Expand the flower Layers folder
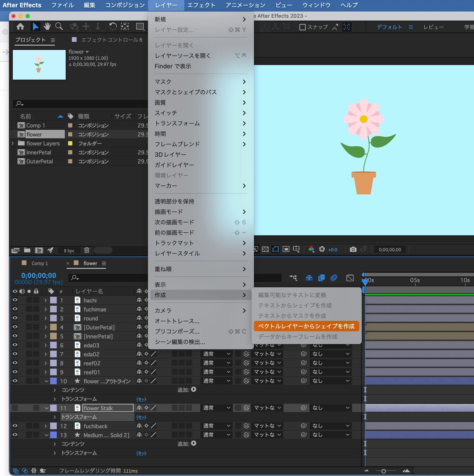Screen dimensions: 474x476 [13, 143]
